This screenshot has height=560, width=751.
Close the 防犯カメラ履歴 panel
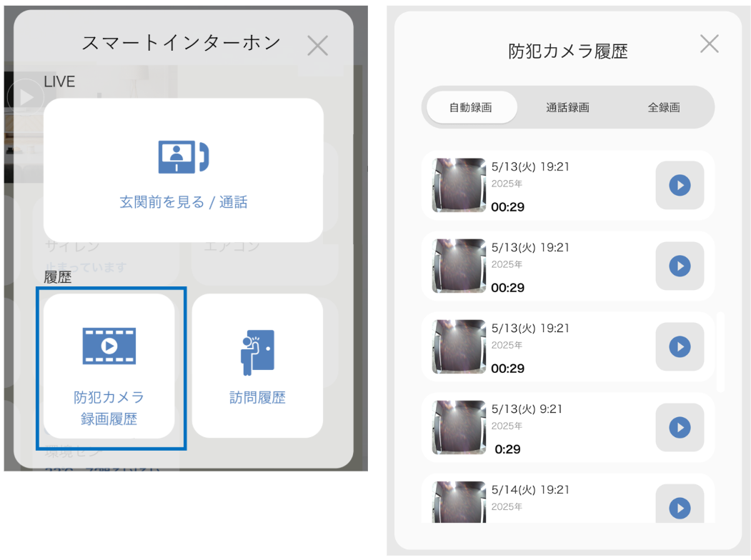[x=709, y=44]
